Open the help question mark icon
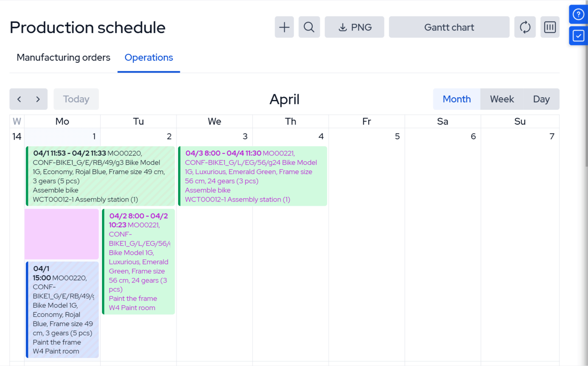The width and height of the screenshot is (588, 366). point(578,15)
